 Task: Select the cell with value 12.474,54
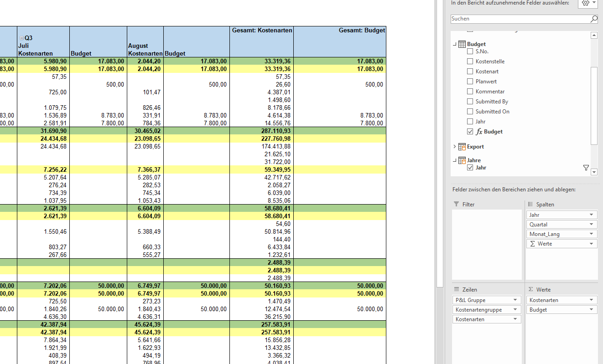tap(261, 309)
